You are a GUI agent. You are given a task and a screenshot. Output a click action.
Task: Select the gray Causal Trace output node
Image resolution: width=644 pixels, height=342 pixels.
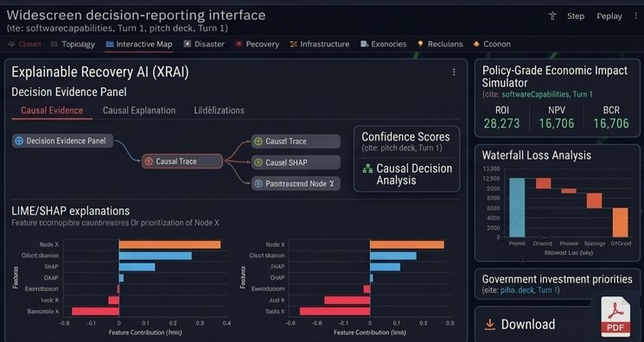click(x=296, y=142)
